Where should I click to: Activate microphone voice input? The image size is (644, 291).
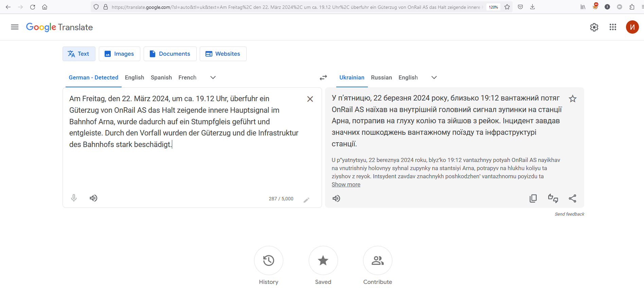[74, 198]
